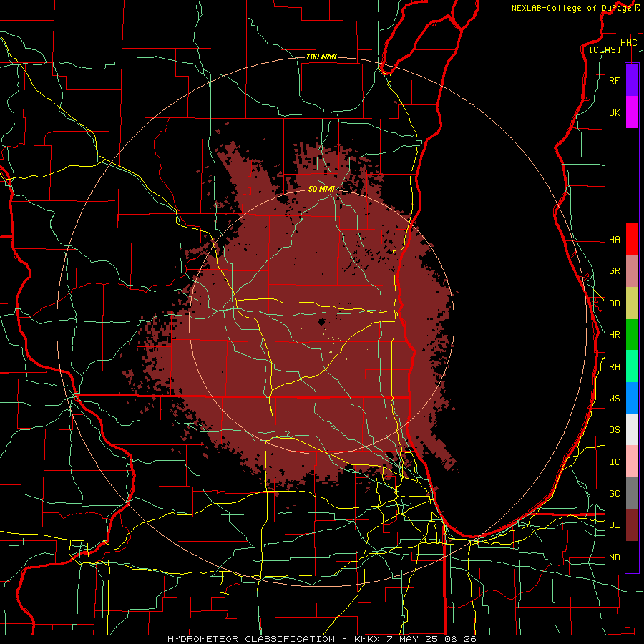This screenshot has height=644, width=644.
Task: Click the RF legend label
Action: 615,80
